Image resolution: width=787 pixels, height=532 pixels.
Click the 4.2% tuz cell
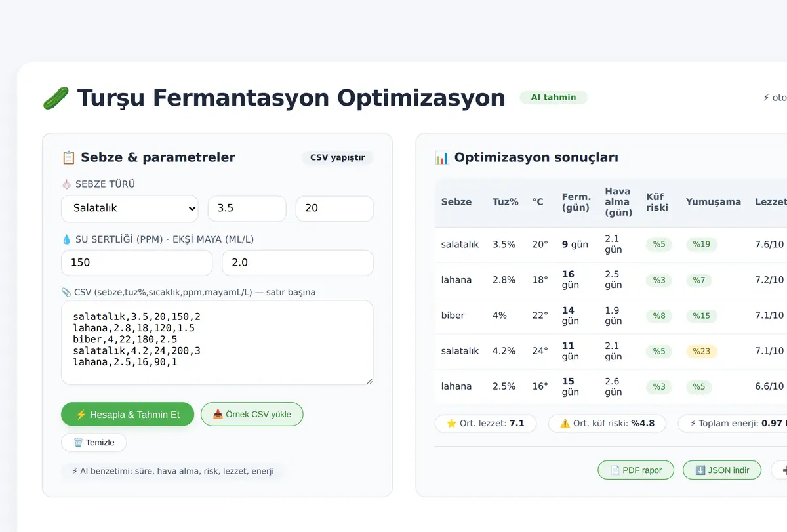(504, 351)
